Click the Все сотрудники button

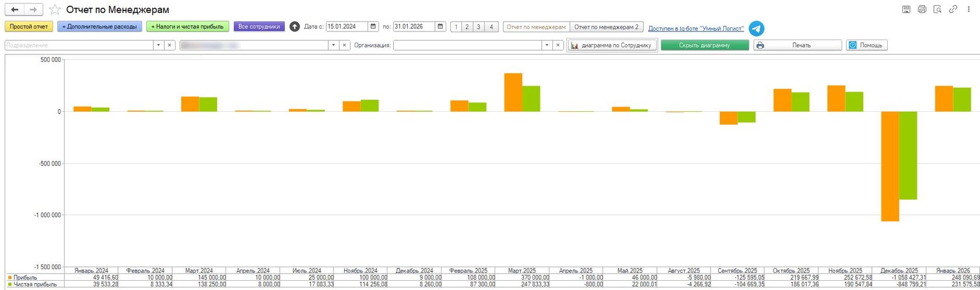[259, 27]
